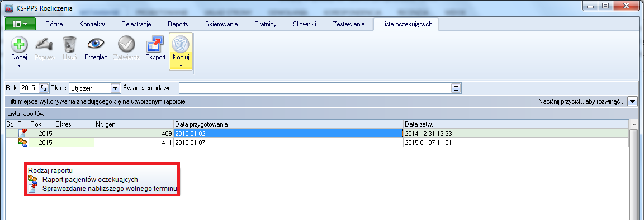Switch to the Kontrakty tab
The height and width of the screenshot is (220, 644).
point(92,24)
